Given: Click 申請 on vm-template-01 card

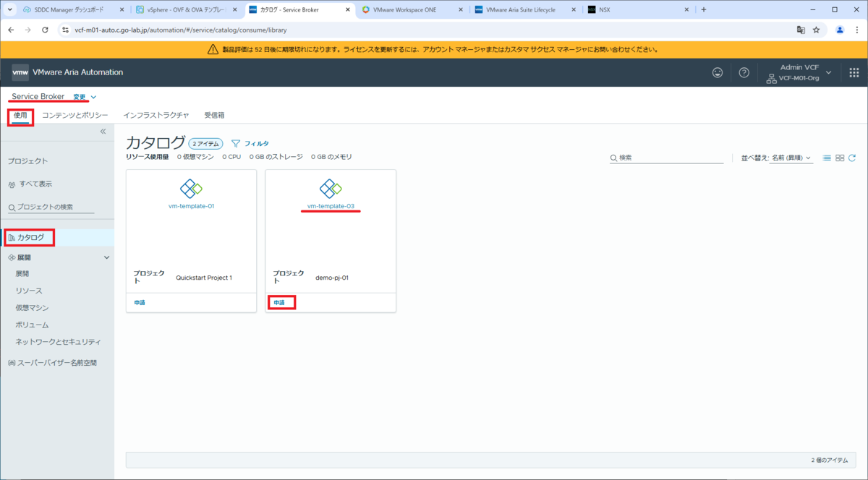Looking at the screenshot, I should (140, 302).
